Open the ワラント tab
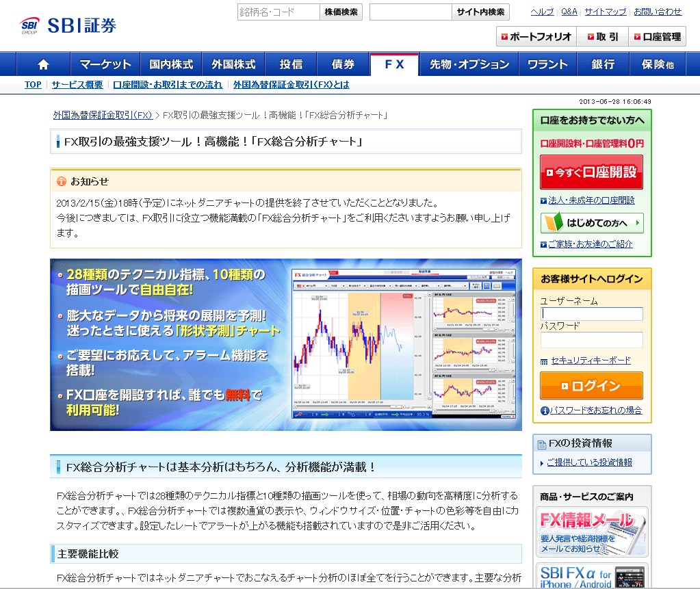700x589 pixels. point(547,64)
